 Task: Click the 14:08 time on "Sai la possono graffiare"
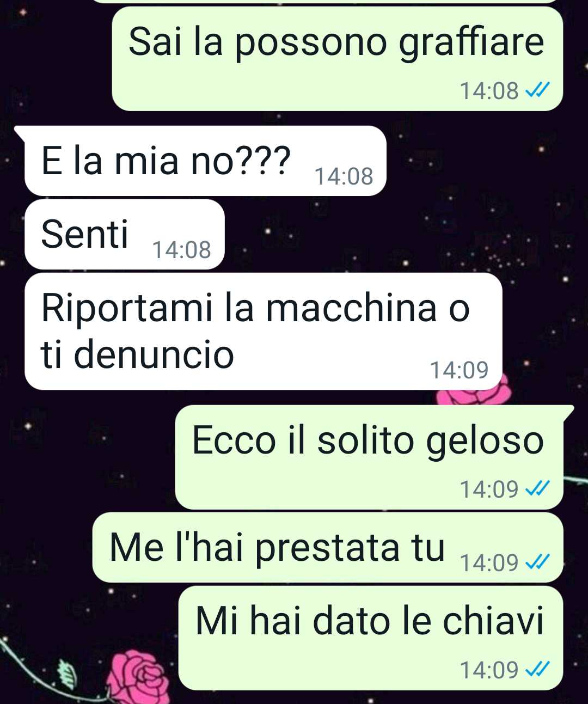click(x=489, y=90)
